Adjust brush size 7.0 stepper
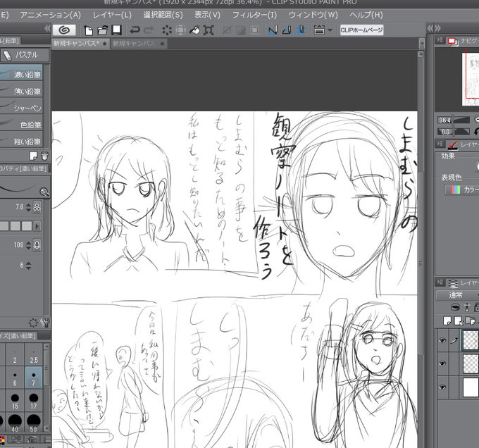479x448 pixels. pos(28,207)
